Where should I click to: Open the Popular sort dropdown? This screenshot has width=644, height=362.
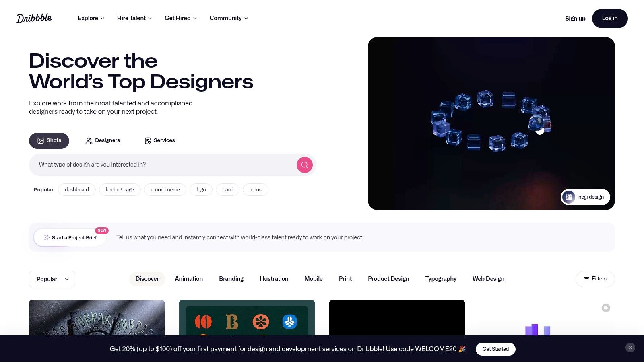pyautogui.click(x=52, y=279)
